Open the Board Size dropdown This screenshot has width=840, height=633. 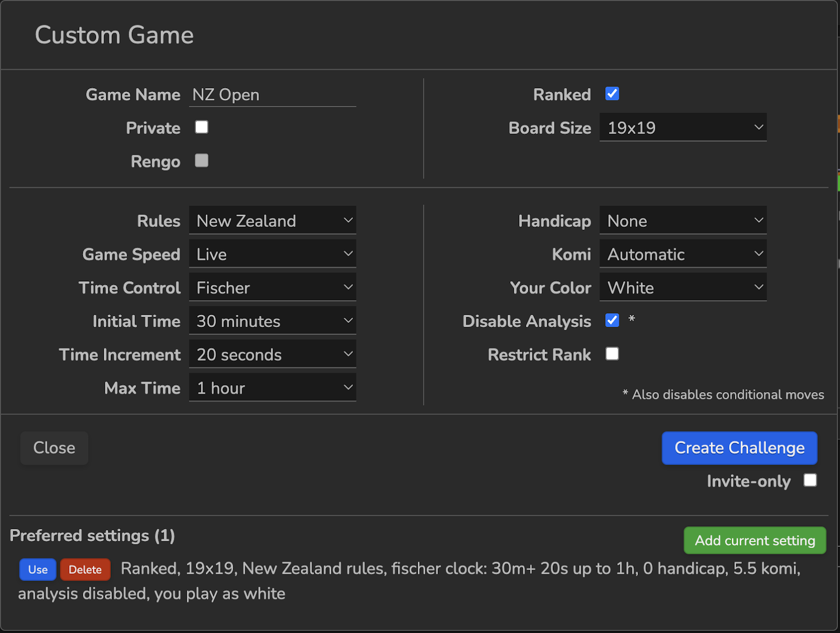[682, 128]
